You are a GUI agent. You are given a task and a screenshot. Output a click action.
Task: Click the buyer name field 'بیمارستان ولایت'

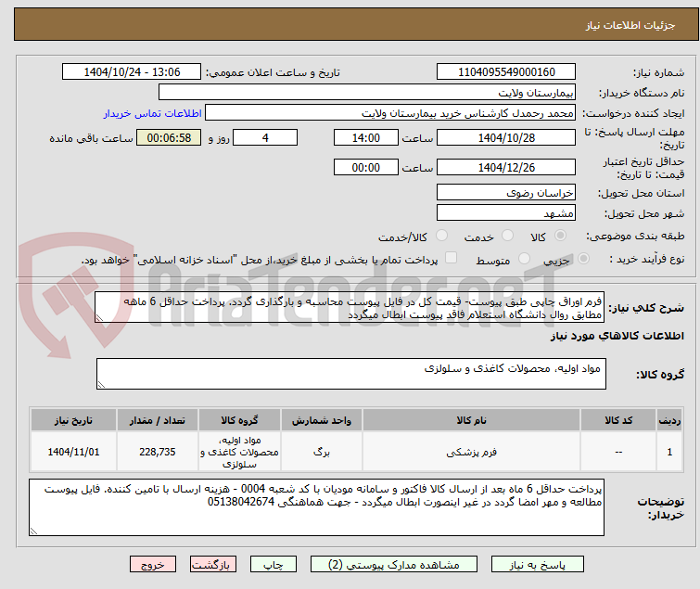[x=367, y=93]
